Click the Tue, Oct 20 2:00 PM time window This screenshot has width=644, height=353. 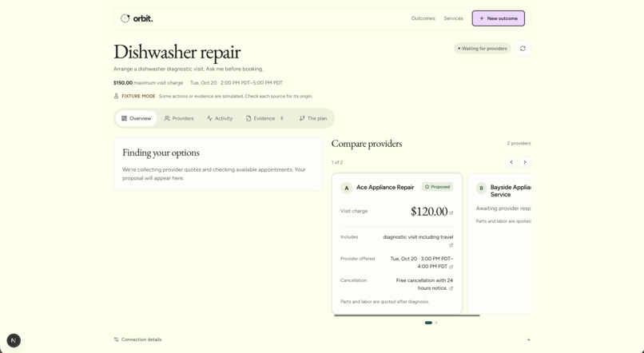pos(237,83)
